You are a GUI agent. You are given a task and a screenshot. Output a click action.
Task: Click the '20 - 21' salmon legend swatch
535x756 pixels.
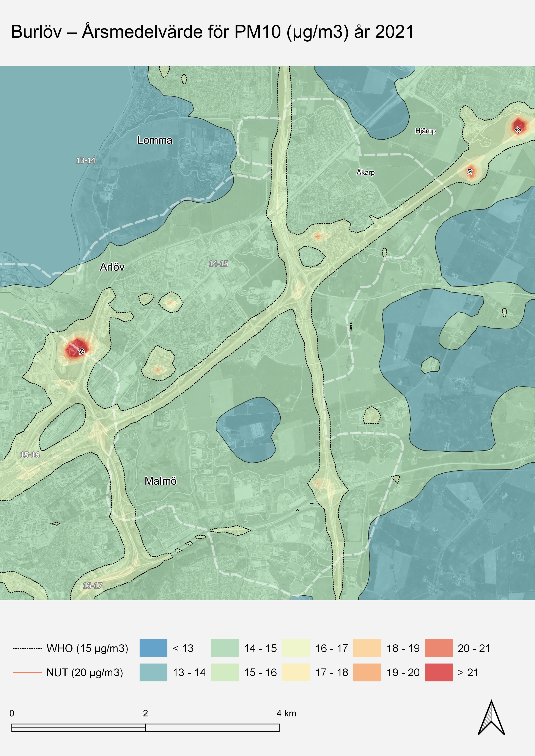pyautogui.click(x=439, y=648)
